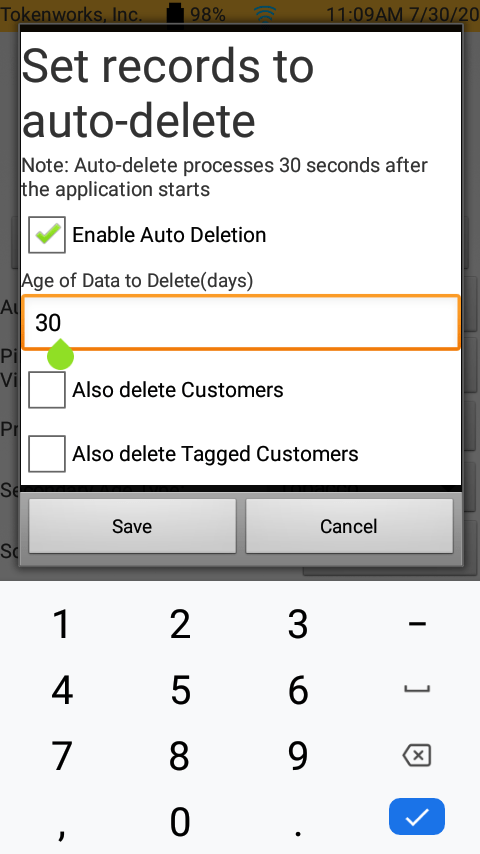Image resolution: width=480 pixels, height=854 pixels.
Task: Tap the minus key on the keypad
Action: [x=417, y=624]
